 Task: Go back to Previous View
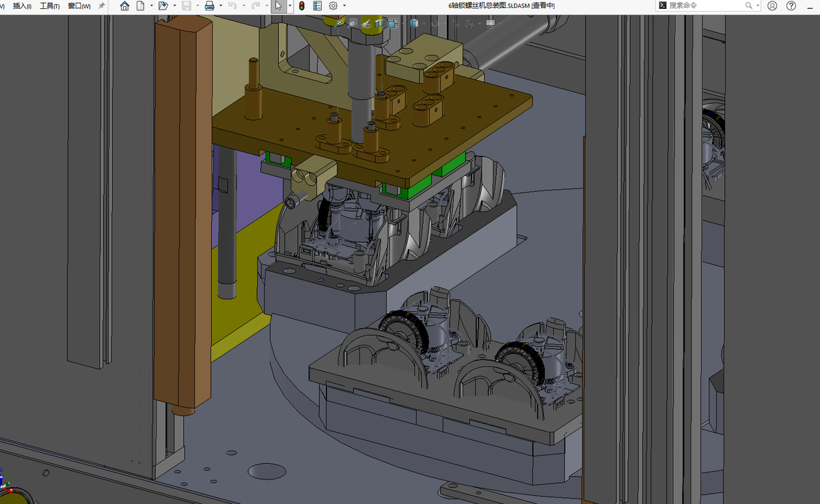tap(366, 23)
